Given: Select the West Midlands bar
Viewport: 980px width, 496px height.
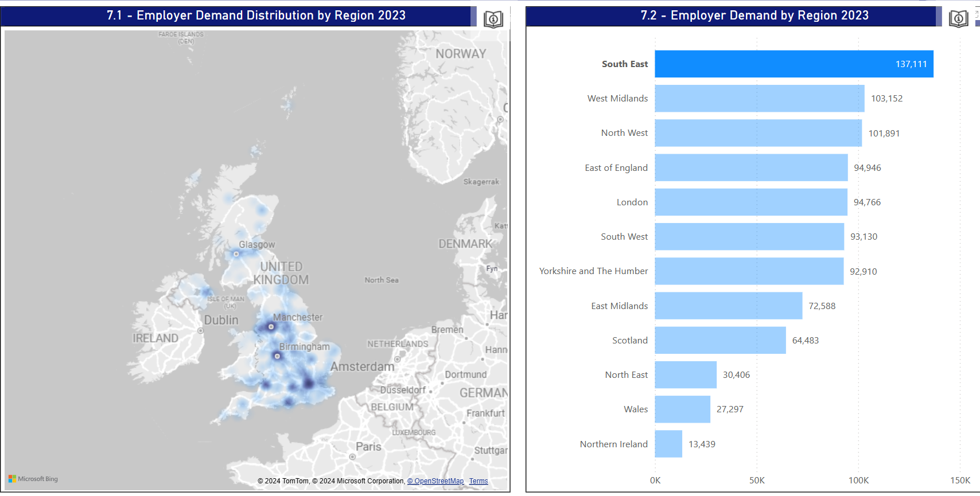Looking at the screenshot, I should click(x=759, y=99).
